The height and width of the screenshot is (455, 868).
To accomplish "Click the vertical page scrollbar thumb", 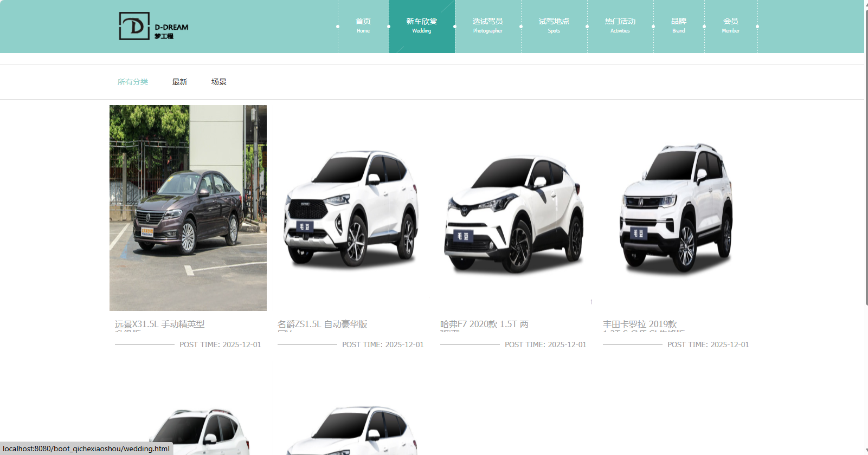I will (866, 157).
